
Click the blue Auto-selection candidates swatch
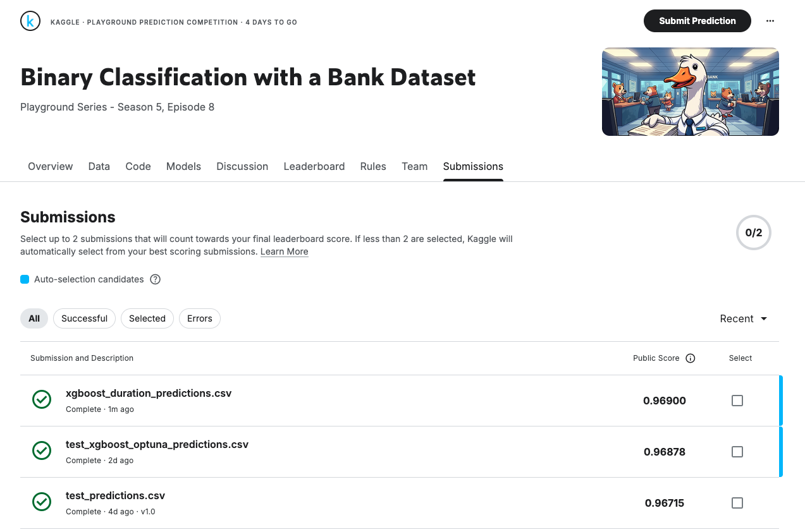click(25, 279)
